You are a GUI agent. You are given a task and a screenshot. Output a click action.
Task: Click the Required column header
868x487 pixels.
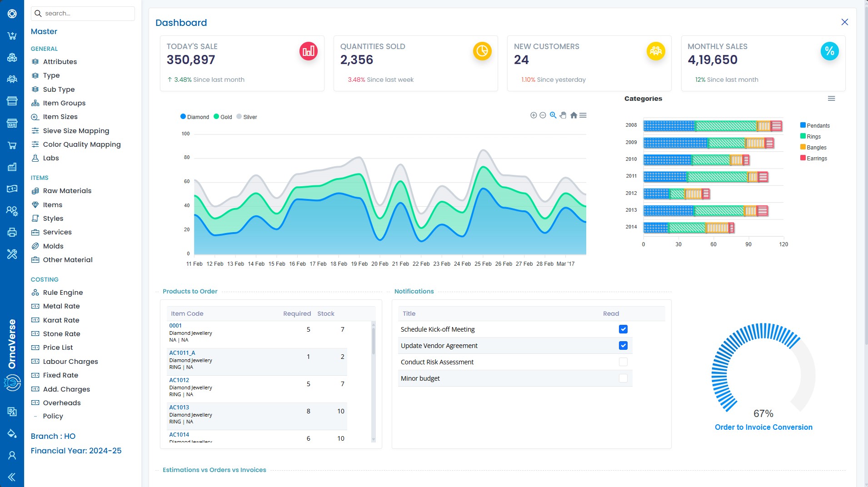click(x=297, y=314)
